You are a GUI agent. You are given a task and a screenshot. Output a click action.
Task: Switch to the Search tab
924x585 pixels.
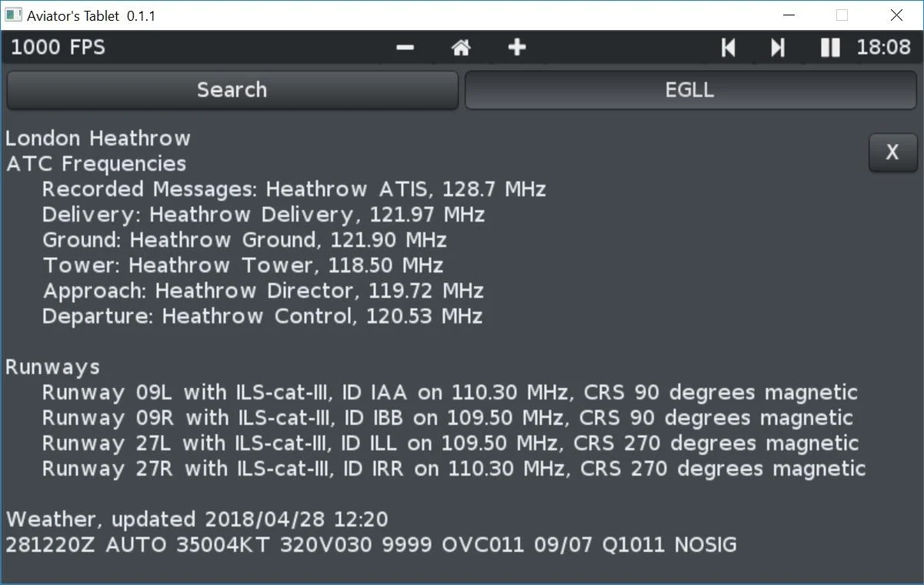click(x=231, y=89)
